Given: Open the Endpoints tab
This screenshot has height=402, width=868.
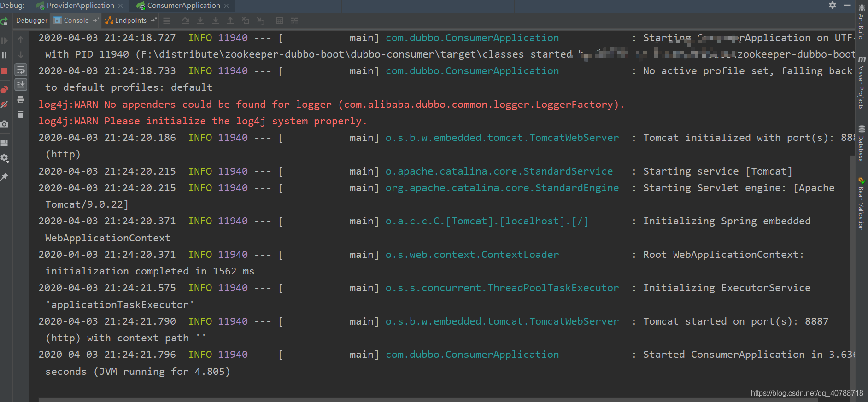Looking at the screenshot, I should tap(130, 20).
